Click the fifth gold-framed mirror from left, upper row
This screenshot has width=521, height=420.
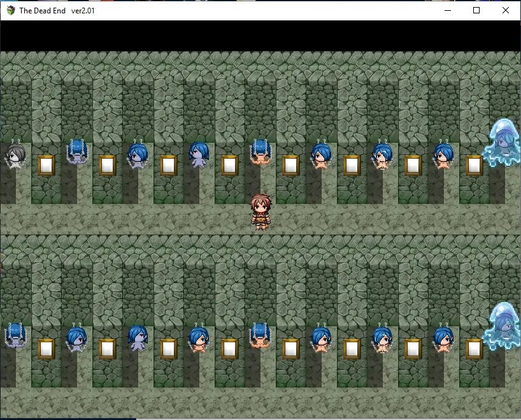(290, 165)
